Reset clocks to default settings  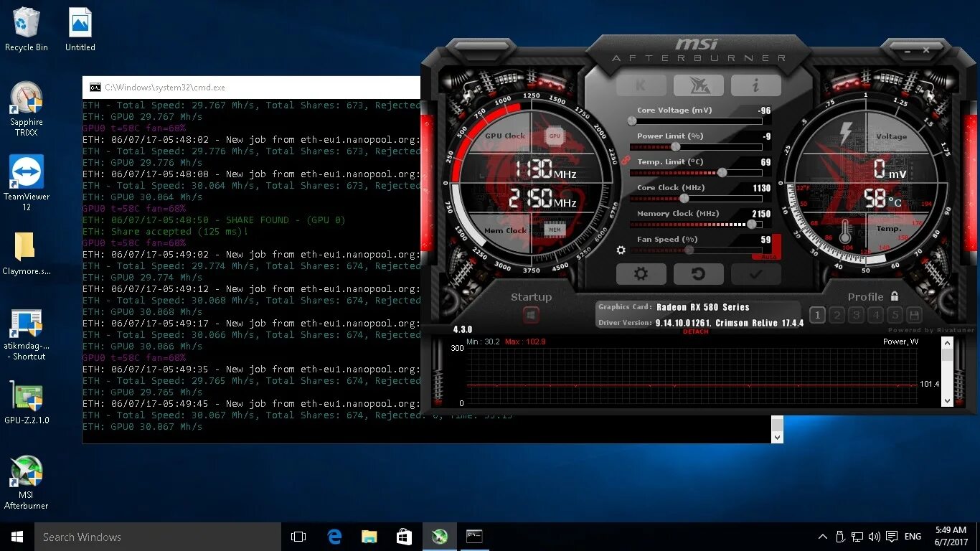(x=698, y=274)
